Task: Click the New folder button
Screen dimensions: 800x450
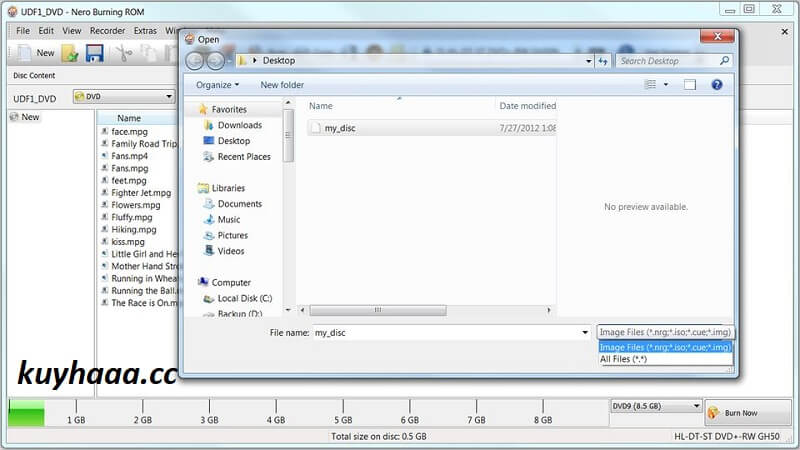Action: coord(282,85)
